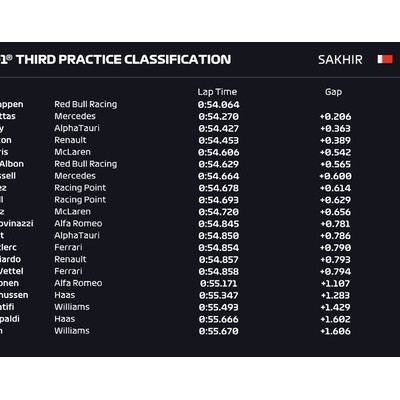Click the SAKHIR location label
This screenshot has width=400, height=400.
[340, 60]
